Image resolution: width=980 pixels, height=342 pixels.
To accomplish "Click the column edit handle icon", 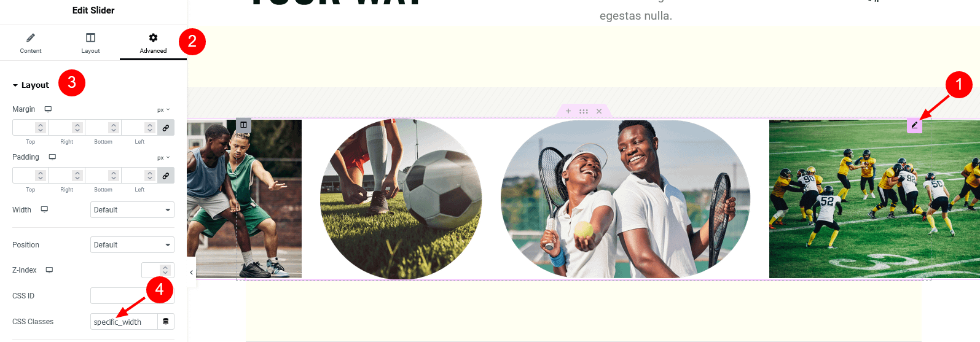I will (243, 125).
